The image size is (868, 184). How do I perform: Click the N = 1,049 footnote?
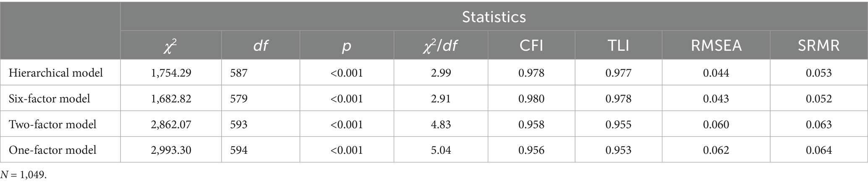(x=24, y=175)
